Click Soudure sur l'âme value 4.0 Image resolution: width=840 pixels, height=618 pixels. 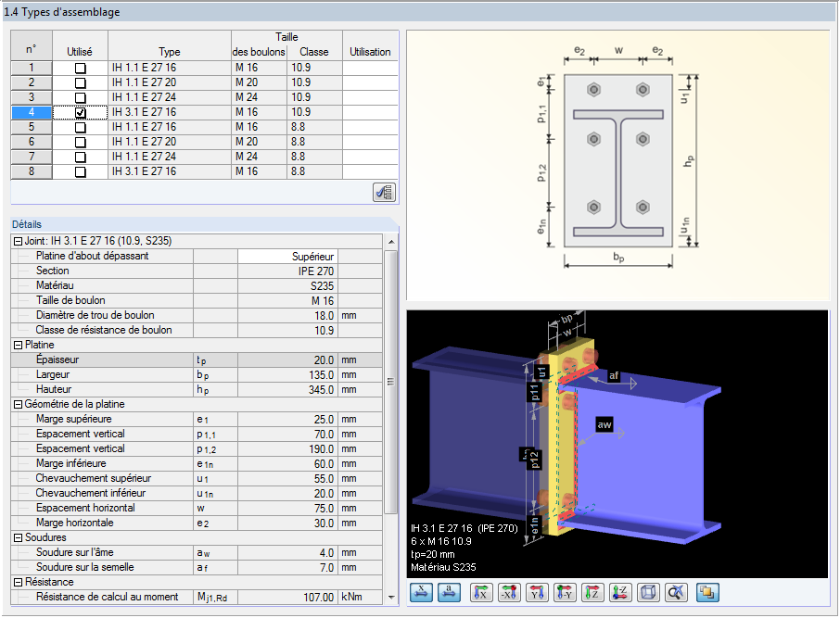[287, 552]
